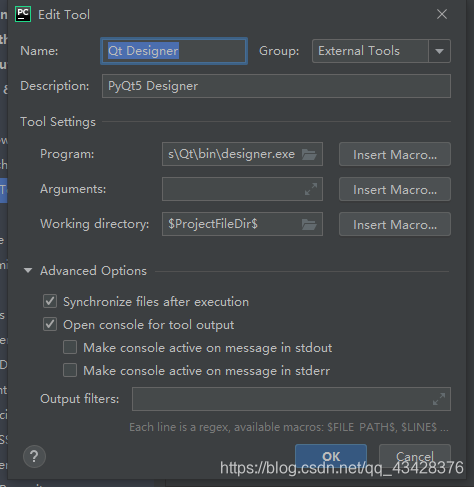Click the Tool Settings section label
474x487 pixels.
pos(58,122)
